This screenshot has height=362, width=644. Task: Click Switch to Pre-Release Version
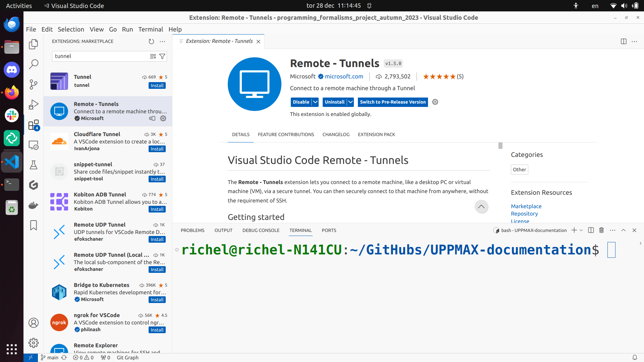(x=393, y=102)
